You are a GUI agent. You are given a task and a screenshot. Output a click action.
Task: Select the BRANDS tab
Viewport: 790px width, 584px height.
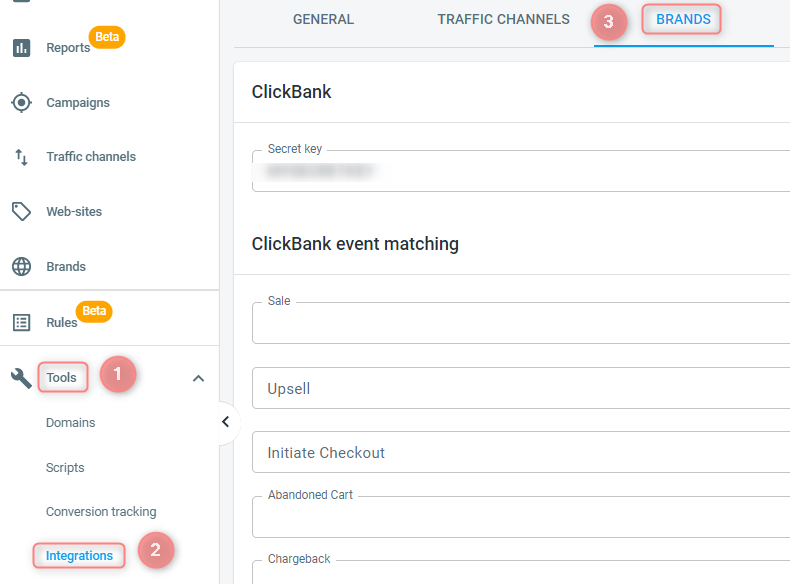coord(683,20)
